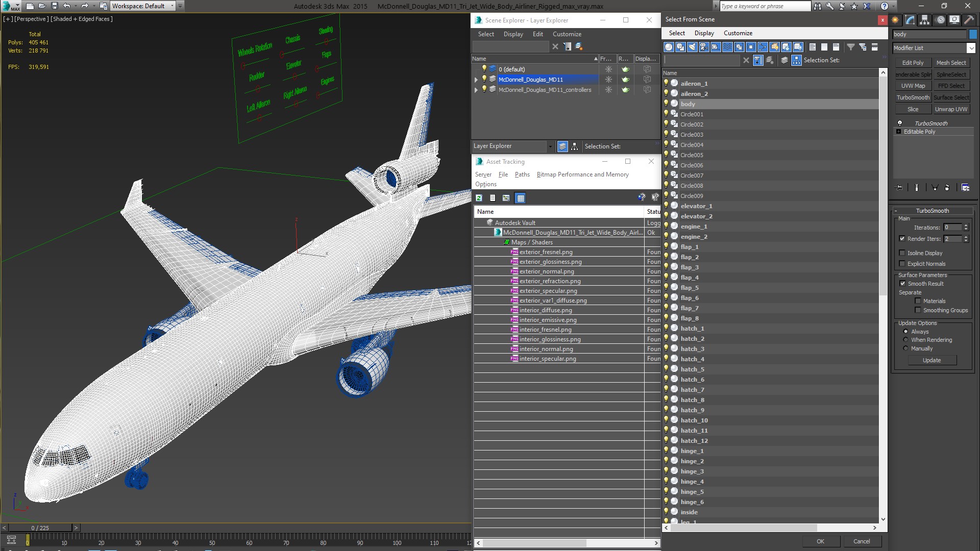This screenshot has width=980, height=551.
Task: Click Refresh icon in Asset Tracking toolbar
Action: click(479, 198)
